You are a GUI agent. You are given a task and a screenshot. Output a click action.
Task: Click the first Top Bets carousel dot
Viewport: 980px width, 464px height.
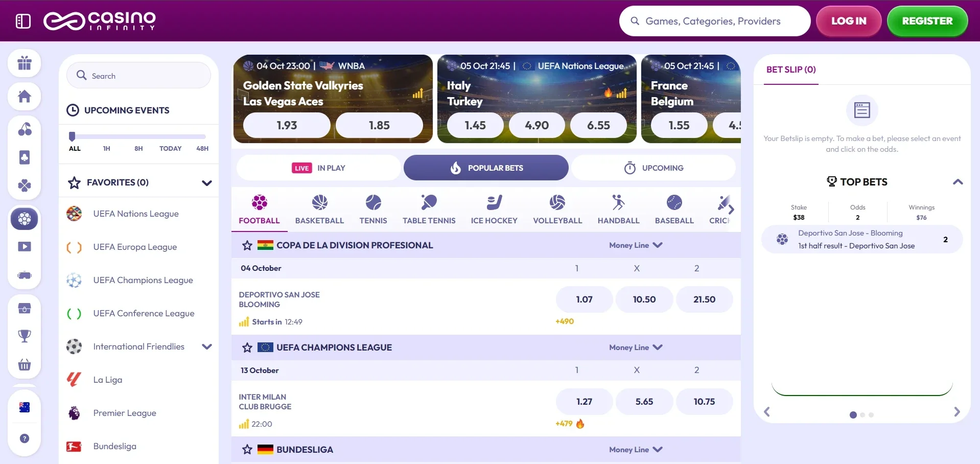tap(853, 415)
